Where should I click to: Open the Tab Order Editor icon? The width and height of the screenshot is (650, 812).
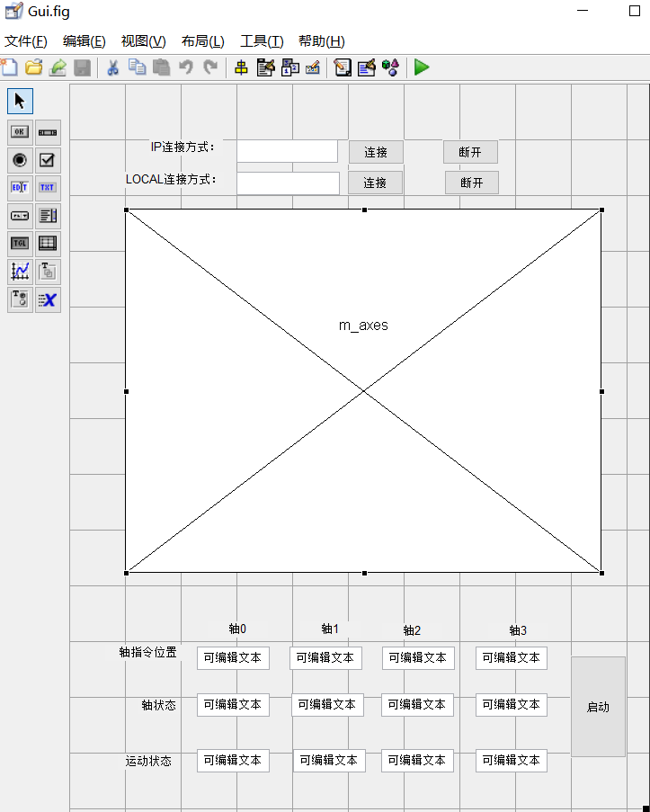pyautogui.click(x=290, y=67)
